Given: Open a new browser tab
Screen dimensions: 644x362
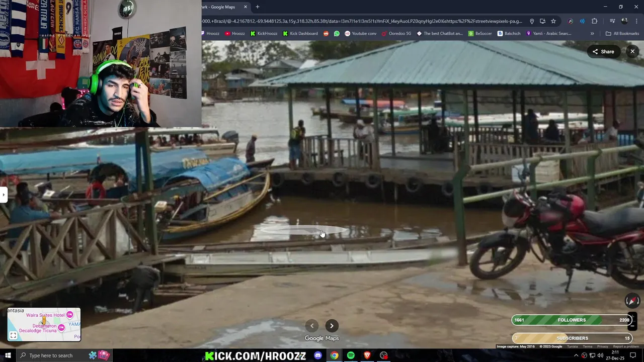Looking at the screenshot, I should pyautogui.click(x=258, y=7).
